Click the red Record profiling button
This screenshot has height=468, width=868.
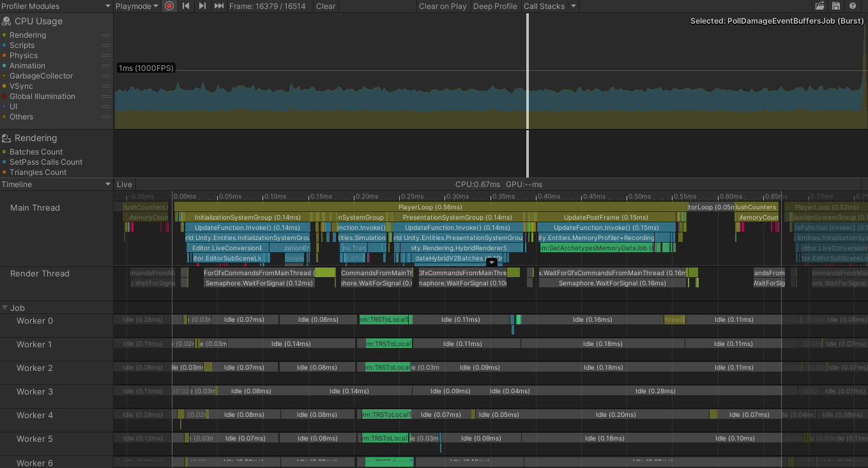(x=169, y=6)
